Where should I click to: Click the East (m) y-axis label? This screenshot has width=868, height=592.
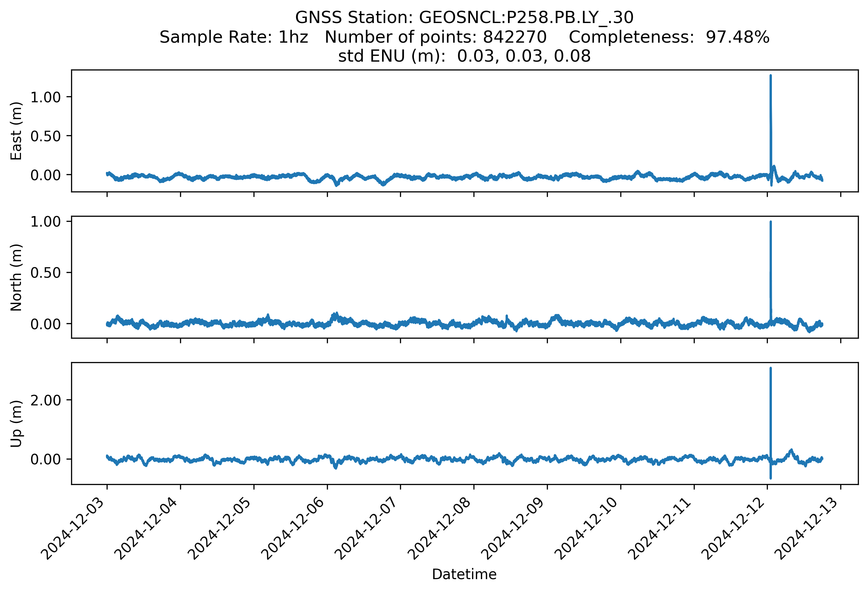[16, 131]
